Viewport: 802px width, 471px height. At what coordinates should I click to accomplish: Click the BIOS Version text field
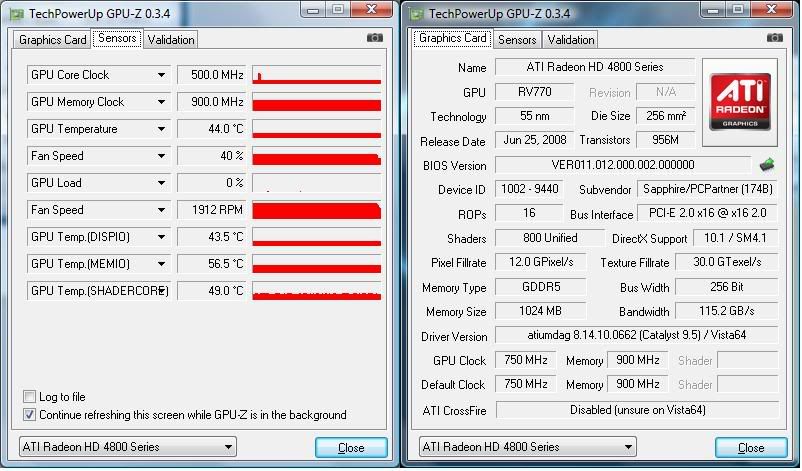622,165
